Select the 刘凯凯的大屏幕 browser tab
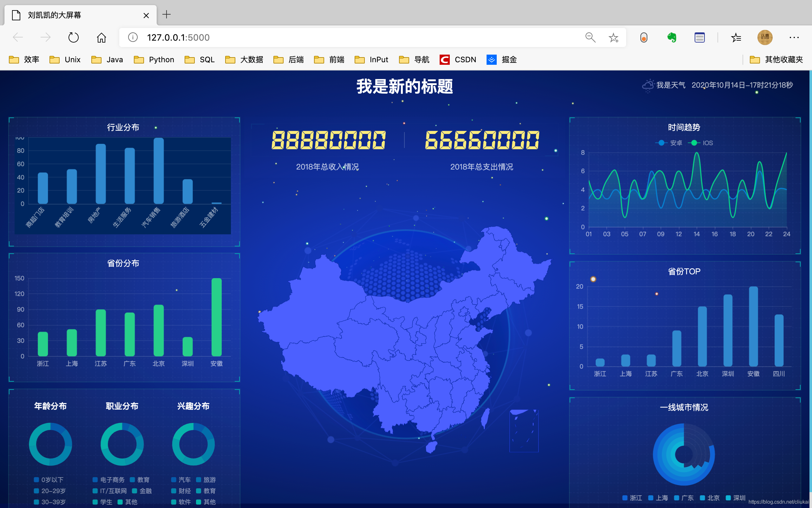 pyautogui.click(x=81, y=15)
